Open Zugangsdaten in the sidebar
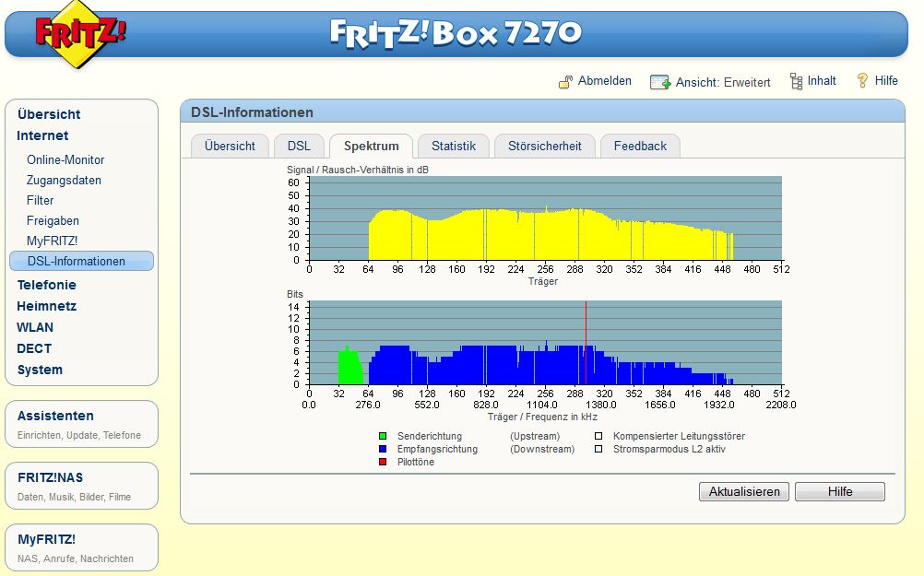Image resolution: width=924 pixels, height=576 pixels. pyautogui.click(x=64, y=181)
